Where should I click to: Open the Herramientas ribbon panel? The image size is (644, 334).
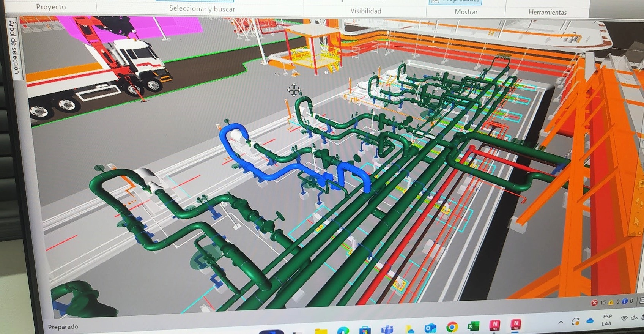[547, 13]
